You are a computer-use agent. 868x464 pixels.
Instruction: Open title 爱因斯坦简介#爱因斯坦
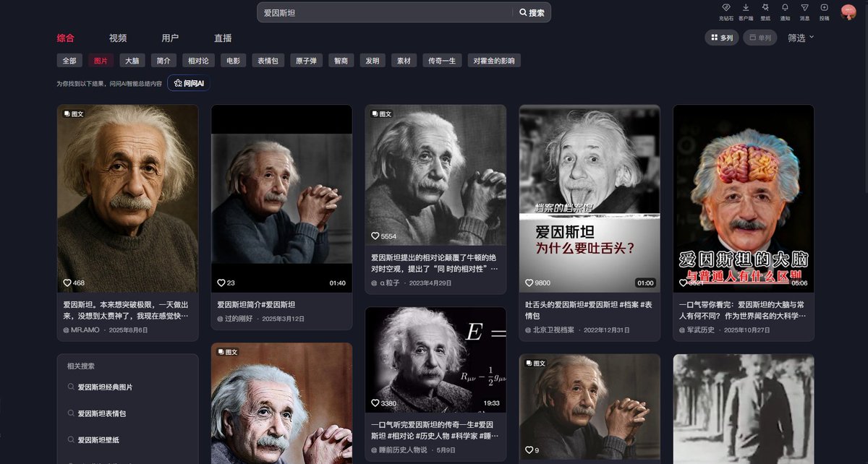pyautogui.click(x=256, y=305)
